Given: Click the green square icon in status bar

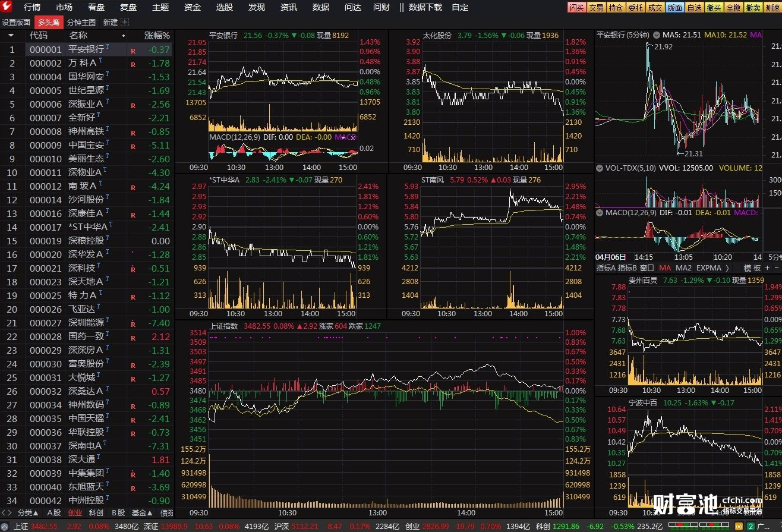Looking at the screenshot, I should click(751, 526).
